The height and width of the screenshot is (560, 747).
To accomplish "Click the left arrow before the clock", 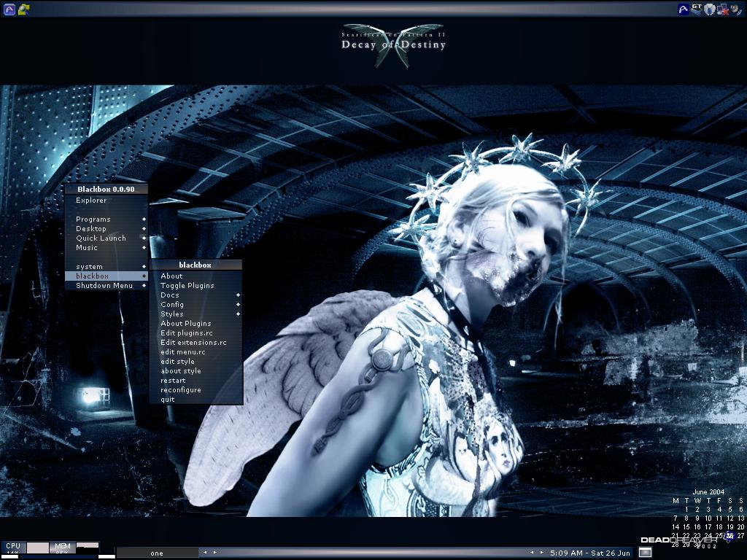I will [532, 553].
